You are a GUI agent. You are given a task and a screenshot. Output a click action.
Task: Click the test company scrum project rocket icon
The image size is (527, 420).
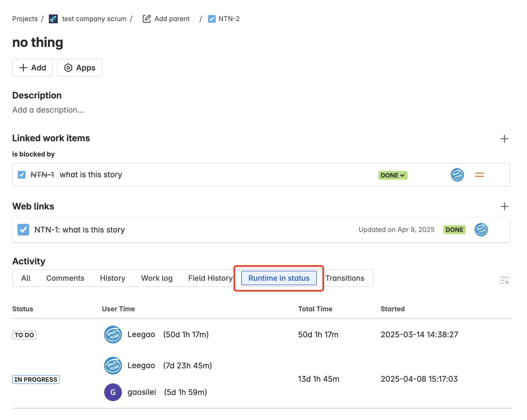pos(53,19)
